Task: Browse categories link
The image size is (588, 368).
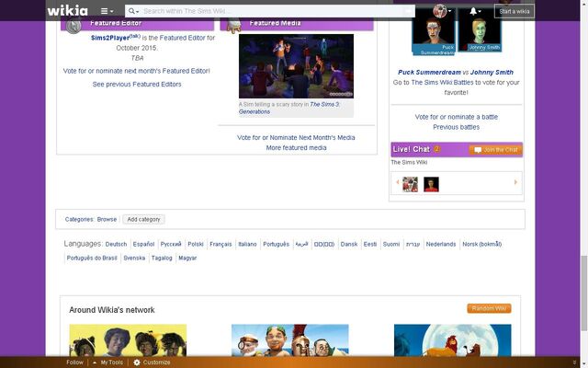Action: 107,219
